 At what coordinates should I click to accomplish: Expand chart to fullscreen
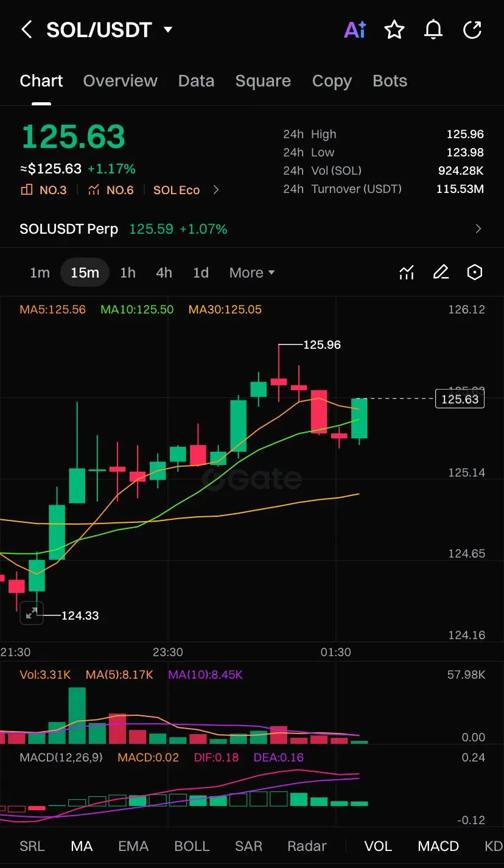click(32, 612)
